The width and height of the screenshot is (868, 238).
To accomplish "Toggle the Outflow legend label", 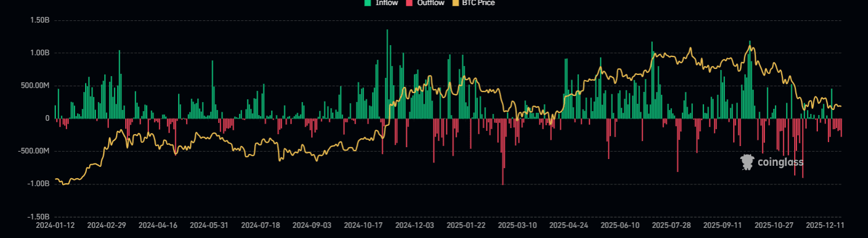I will [429, 3].
